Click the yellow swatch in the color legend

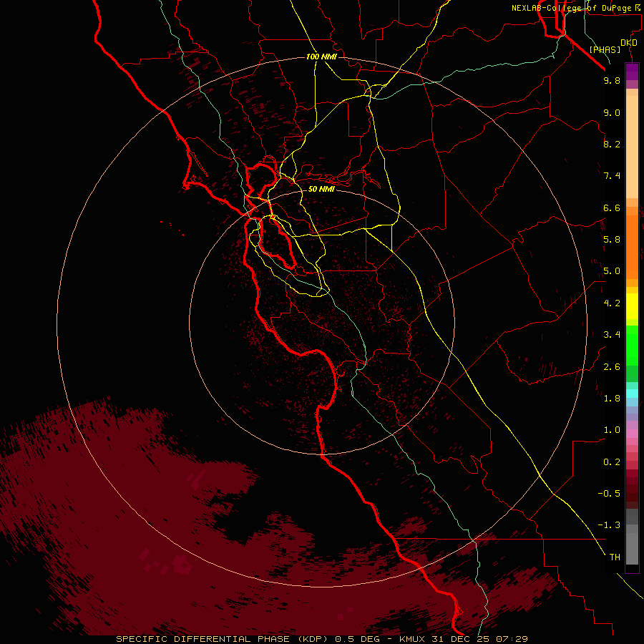632,306
